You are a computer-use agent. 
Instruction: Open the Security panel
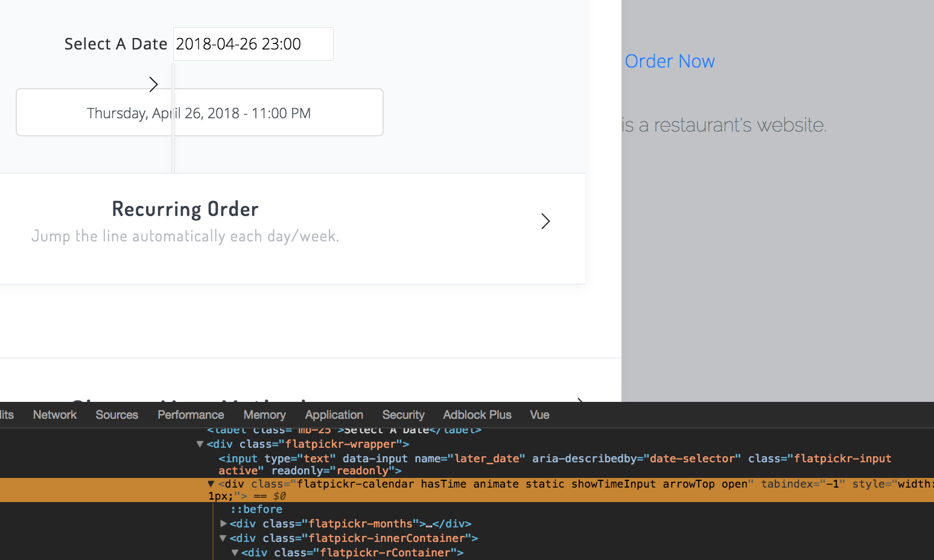coord(403,415)
